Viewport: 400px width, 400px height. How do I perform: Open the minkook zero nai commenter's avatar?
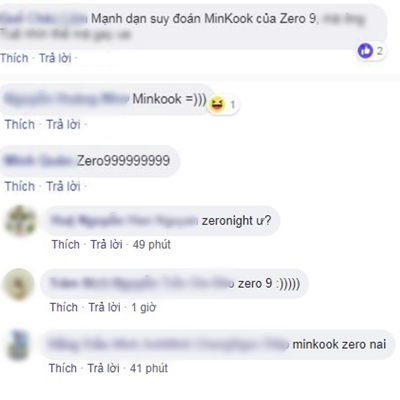[18, 345]
